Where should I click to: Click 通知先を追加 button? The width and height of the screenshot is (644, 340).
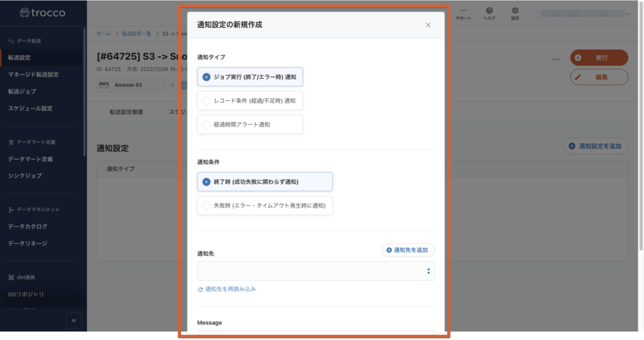[408, 250]
